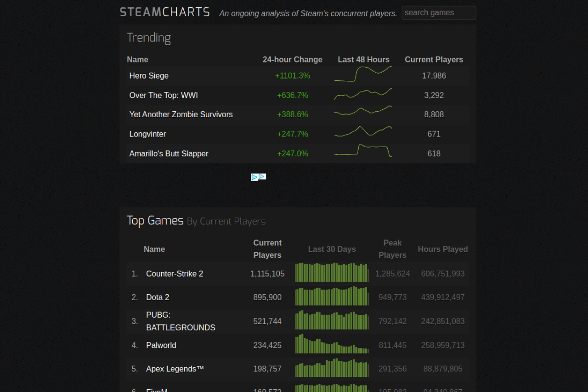Click the Palworld 30-day bar chart

[332, 344]
